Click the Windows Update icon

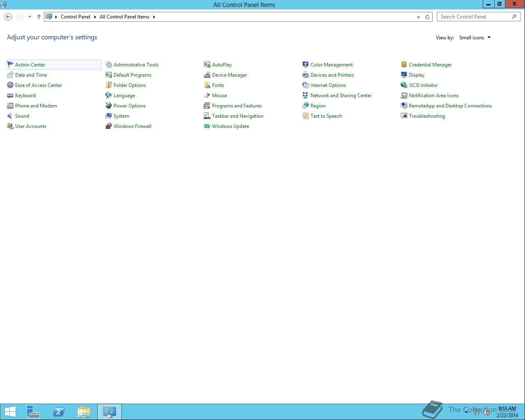pos(207,126)
